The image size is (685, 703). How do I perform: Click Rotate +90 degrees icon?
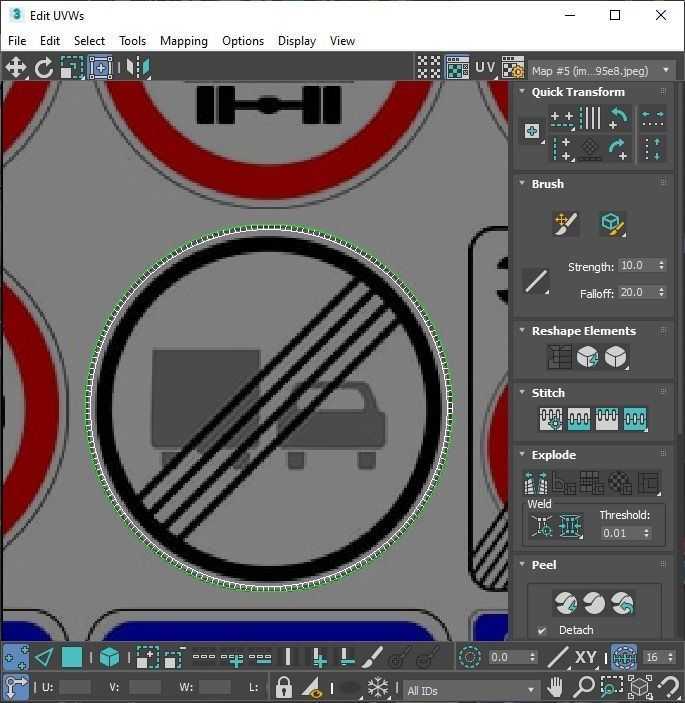[x=619, y=148]
